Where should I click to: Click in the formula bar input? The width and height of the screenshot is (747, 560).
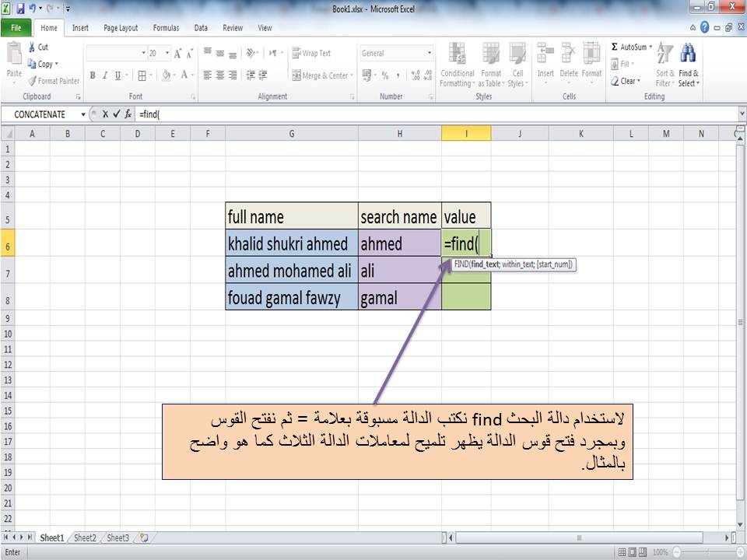[436, 114]
